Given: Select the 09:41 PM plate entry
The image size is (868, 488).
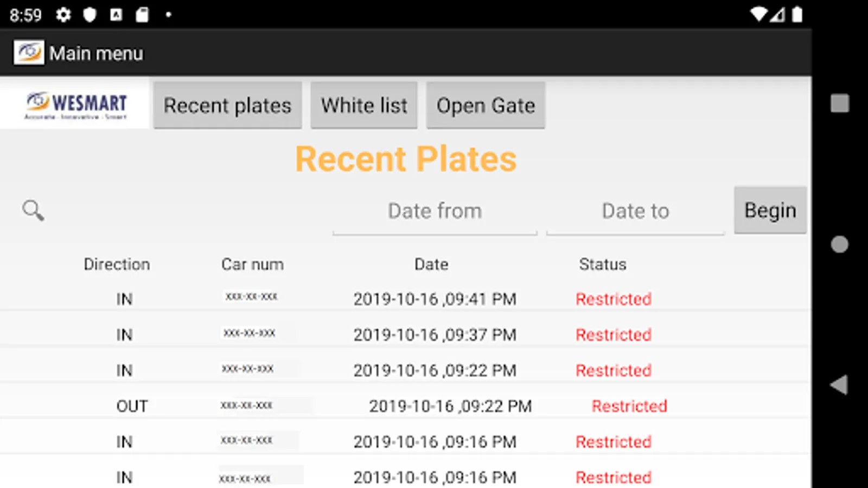Looking at the screenshot, I should 406,299.
